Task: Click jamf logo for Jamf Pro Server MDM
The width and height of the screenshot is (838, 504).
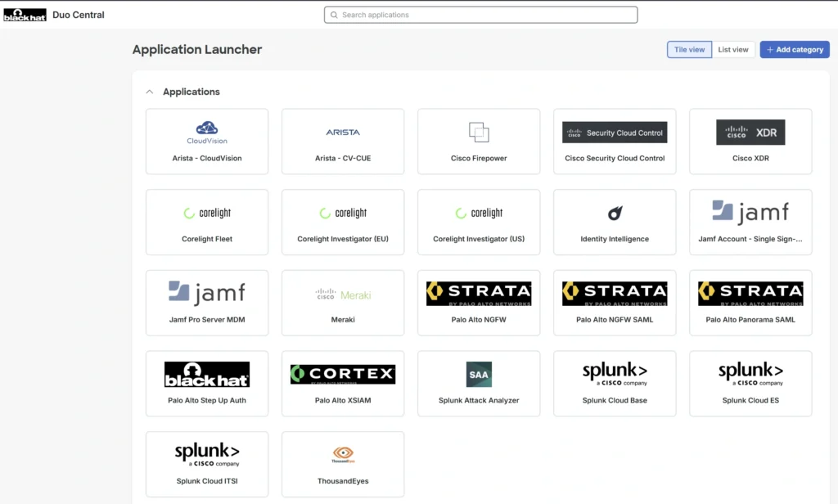Action: point(207,293)
